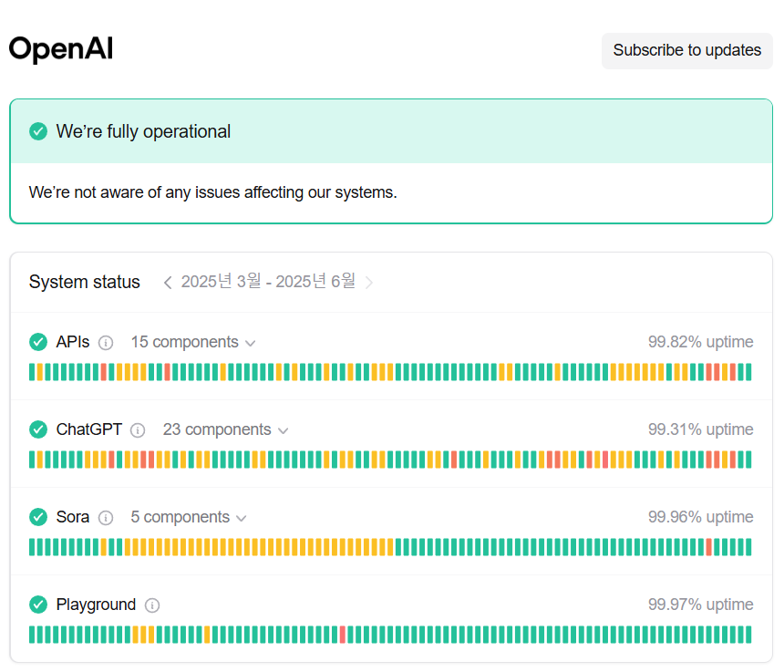Click the 99.96% uptime text for Sora

pyautogui.click(x=700, y=517)
